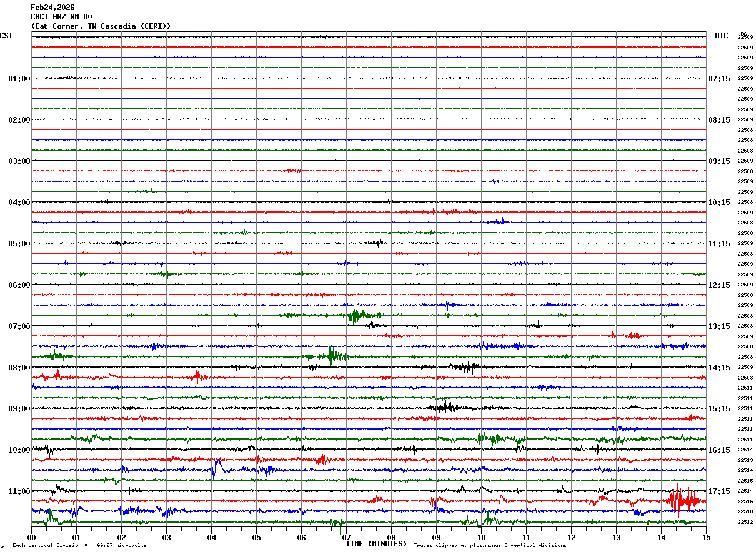
Task: Click the 12:15 UTC time label
Action: pyautogui.click(x=719, y=285)
